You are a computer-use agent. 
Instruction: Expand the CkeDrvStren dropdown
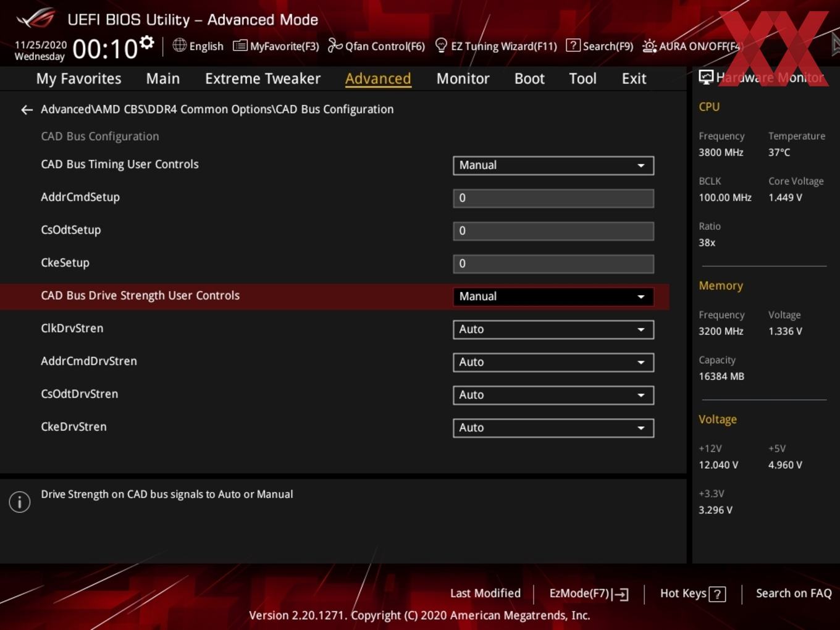click(553, 427)
